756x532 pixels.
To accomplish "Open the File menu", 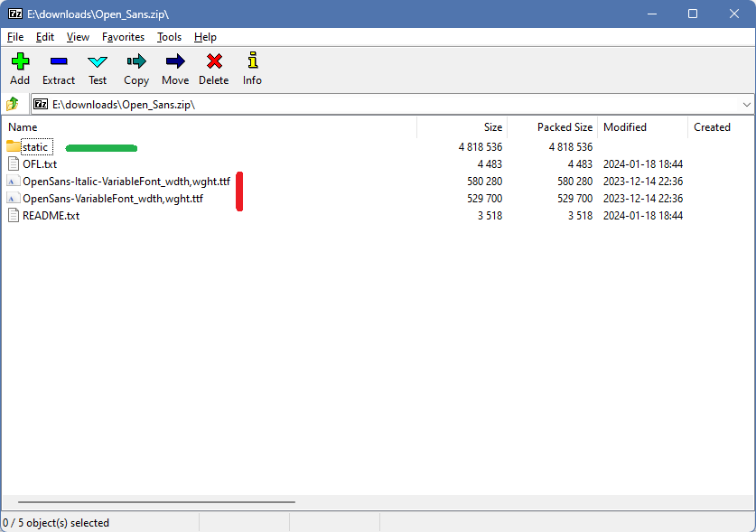I will point(15,37).
